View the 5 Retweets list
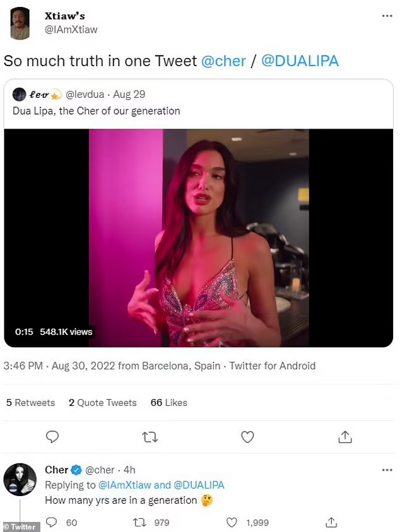Image resolution: width=400 pixels, height=532 pixels. pyautogui.click(x=30, y=403)
